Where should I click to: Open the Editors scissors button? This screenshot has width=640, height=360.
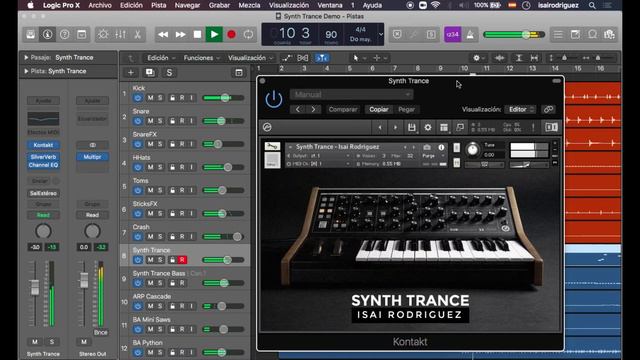click(x=138, y=35)
